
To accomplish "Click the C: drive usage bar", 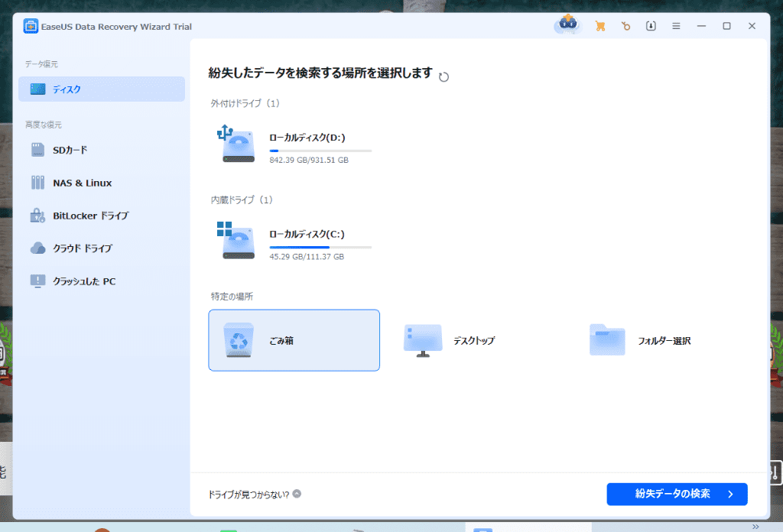I will click(x=320, y=247).
